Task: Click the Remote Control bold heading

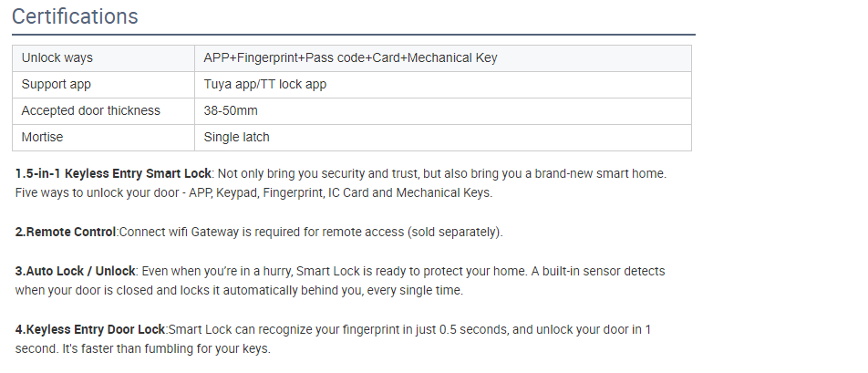Action: [x=66, y=232]
